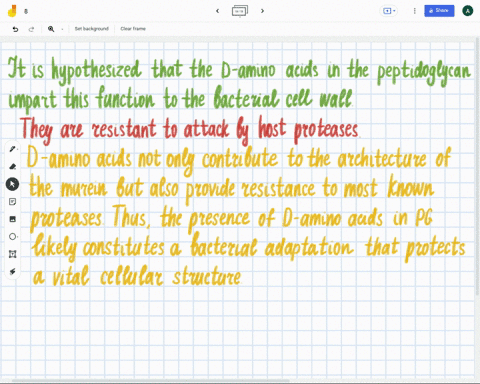Image resolution: width=480 pixels, height=384 pixels.
Task: Open the zoom level dropdown arrow
Action: coord(62,29)
